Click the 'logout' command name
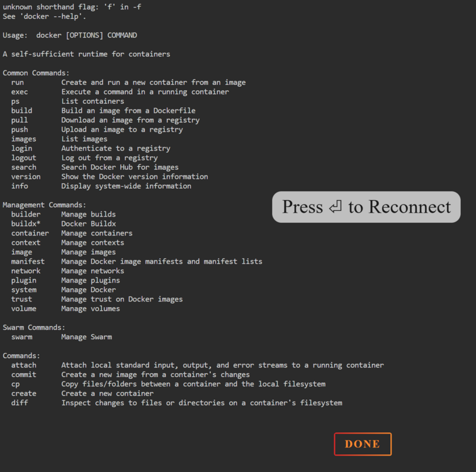The width and height of the screenshot is (476, 472). pos(24,158)
